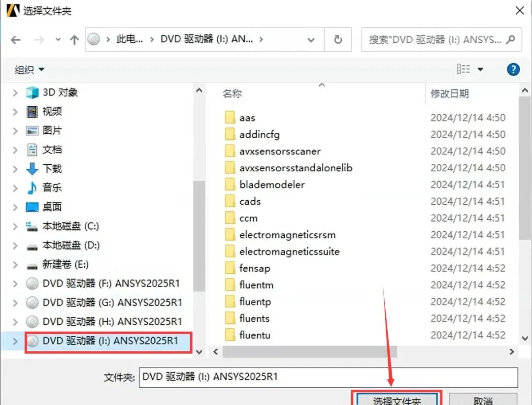Click the Back navigation arrow
The width and height of the screenshot is (532, 405).
(16, 40)
